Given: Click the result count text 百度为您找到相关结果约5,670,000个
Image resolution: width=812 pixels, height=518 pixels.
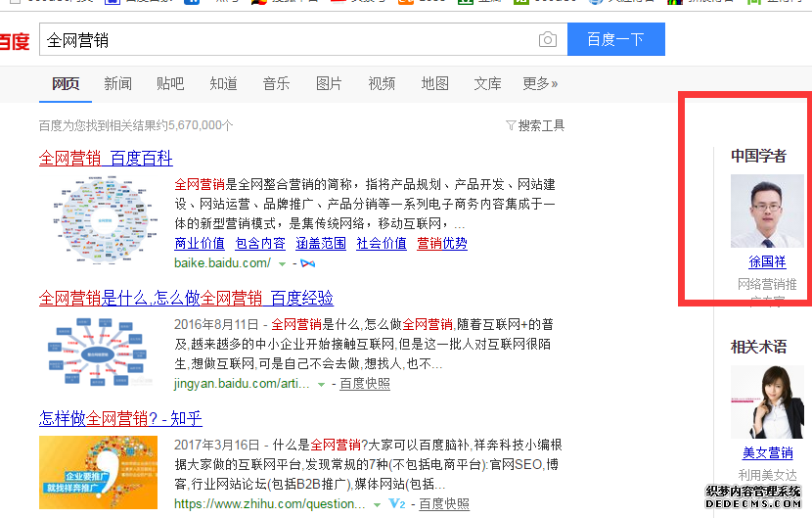Looking at the screenshot, I should (x=136, y=125).
